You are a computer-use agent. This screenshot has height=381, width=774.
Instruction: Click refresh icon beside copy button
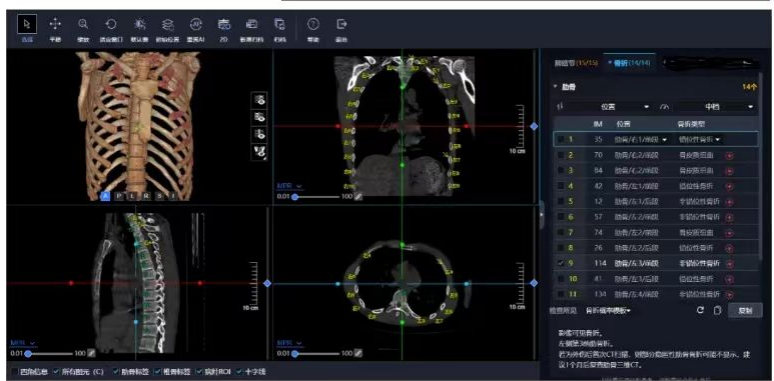click(x=700, y=310)
